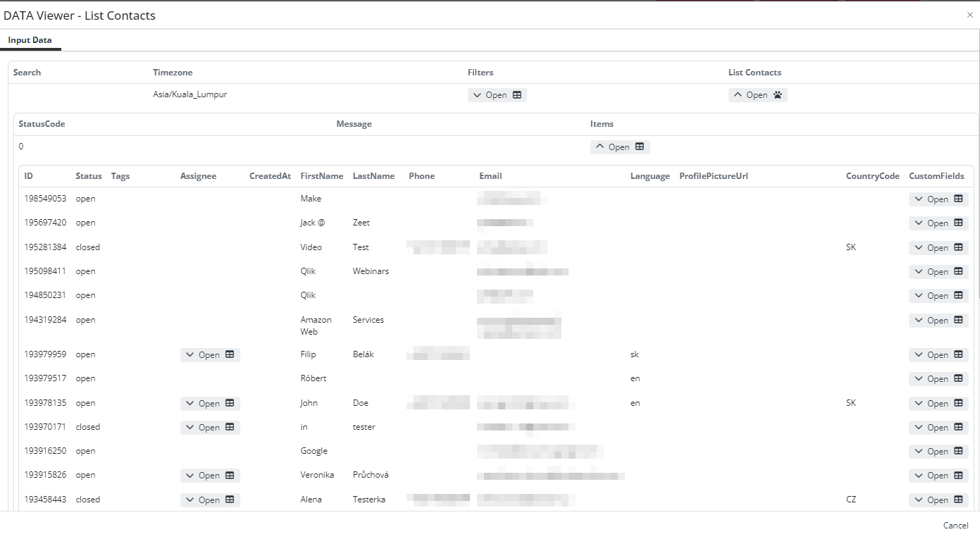
Task: Collapse the Items list
Action: pyautogui.click(x=600, y=147)
